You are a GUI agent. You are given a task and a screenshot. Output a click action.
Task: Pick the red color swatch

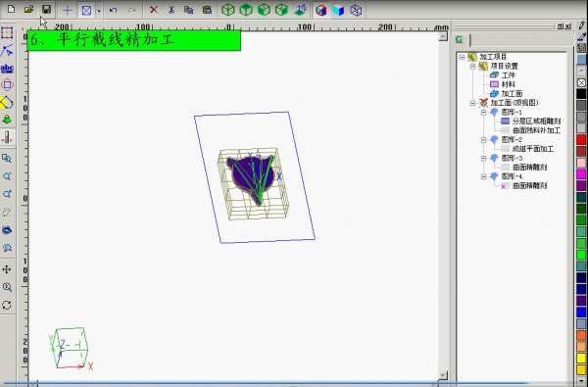pyautogui.click(x=581, y=140)
